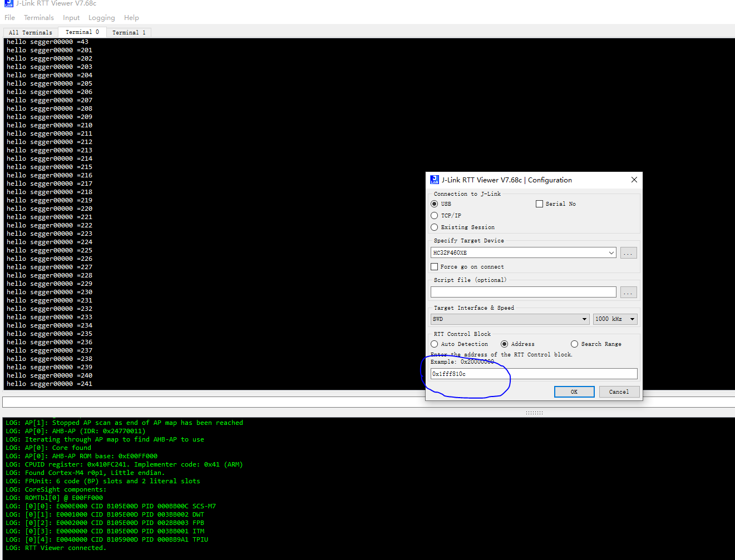Switch to All Terminals tab
This screenshot has width=735, height=560.
point(31,32)
